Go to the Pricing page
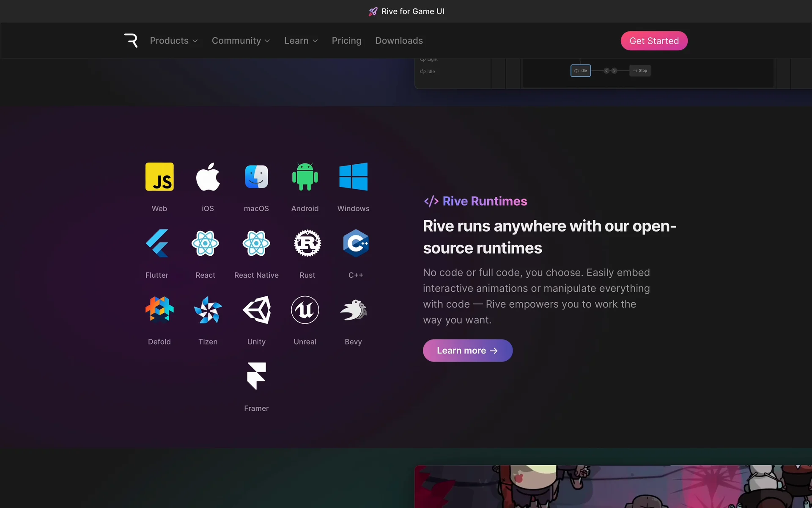 coord(346,41)
